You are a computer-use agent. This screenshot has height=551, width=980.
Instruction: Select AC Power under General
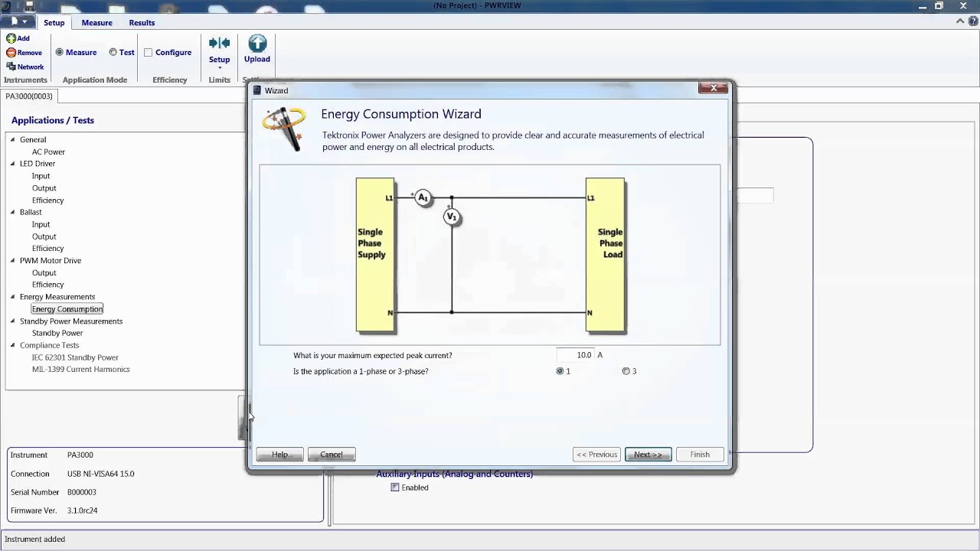48,152
